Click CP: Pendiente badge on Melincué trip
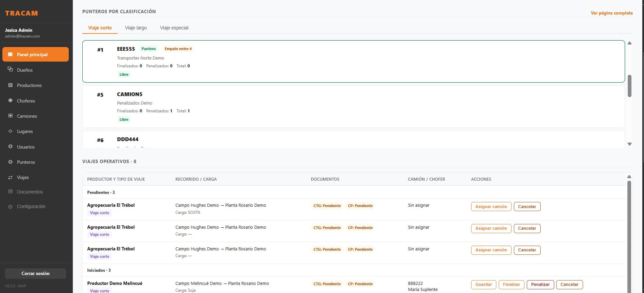 tap(360, 284)
